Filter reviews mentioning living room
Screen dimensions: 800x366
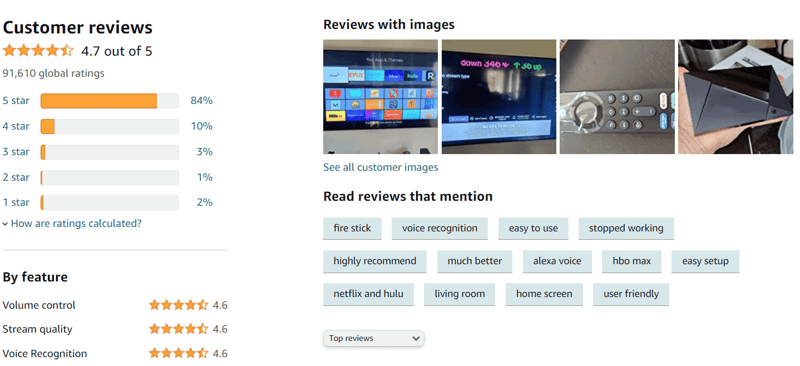[459, 294]
